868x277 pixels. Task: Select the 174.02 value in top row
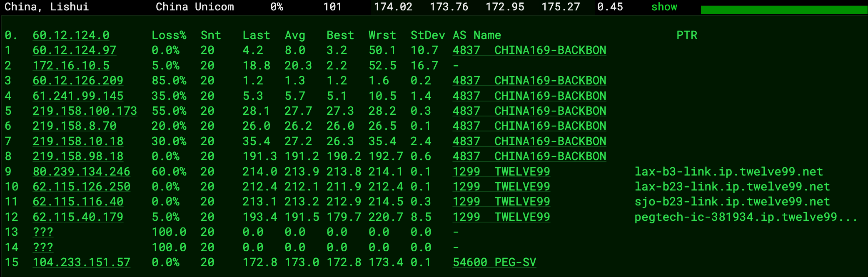tap(393, 7)
